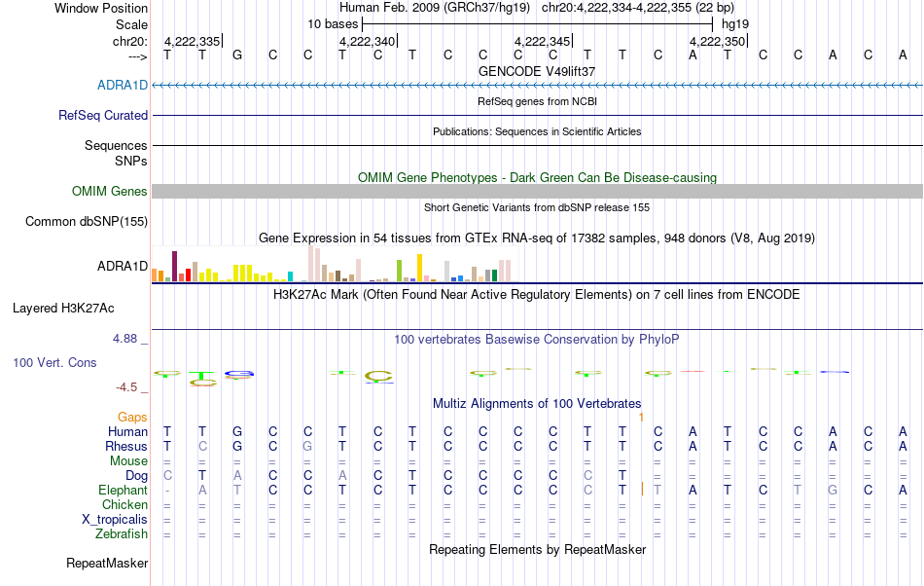Click the orange gap marker numbered 1

[x=641, y=417]
